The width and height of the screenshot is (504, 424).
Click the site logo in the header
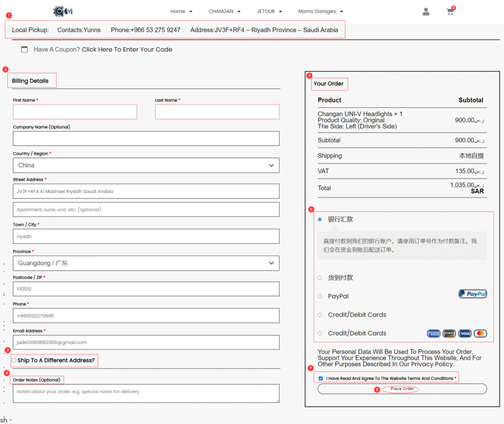tap(63, 11)
